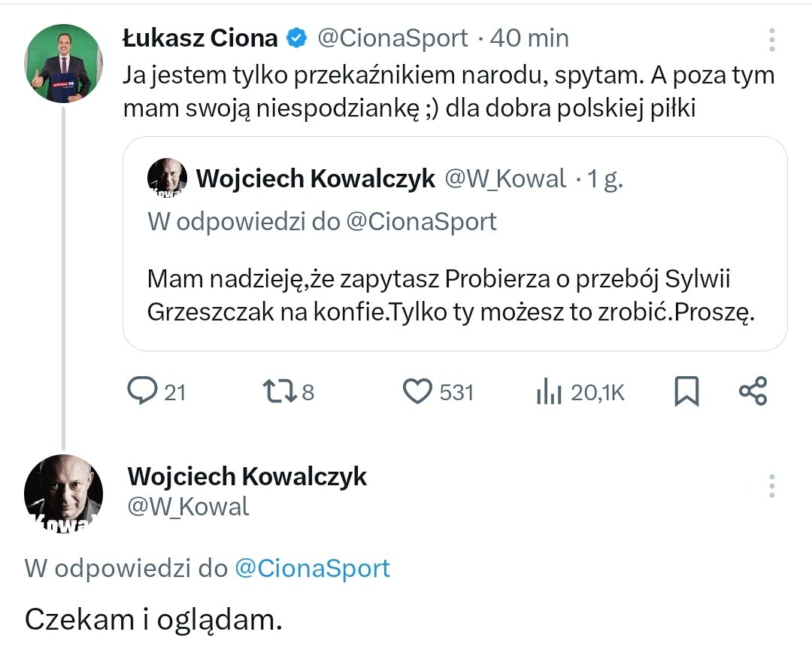Click the bold Wojciech Kowalczyk reply author name
The image size is (812, 650).
click(247, 476)
